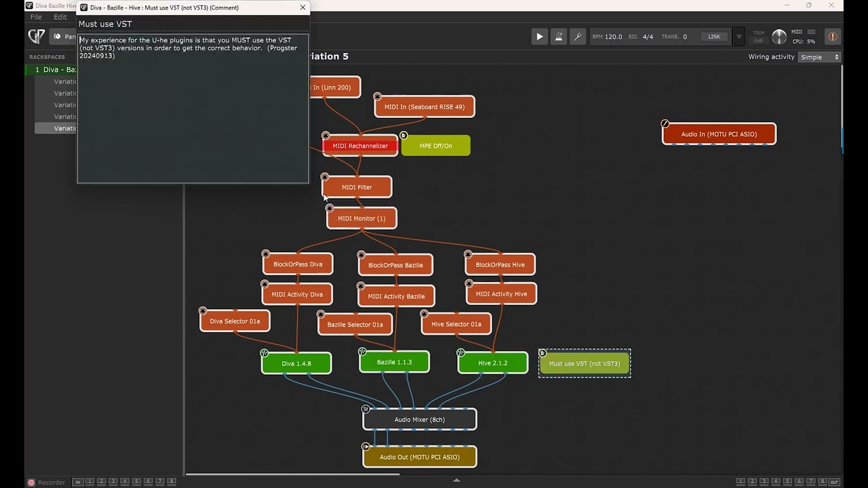
Task: Click the CPU: 5% readout
Action: [x=804, y=41]
